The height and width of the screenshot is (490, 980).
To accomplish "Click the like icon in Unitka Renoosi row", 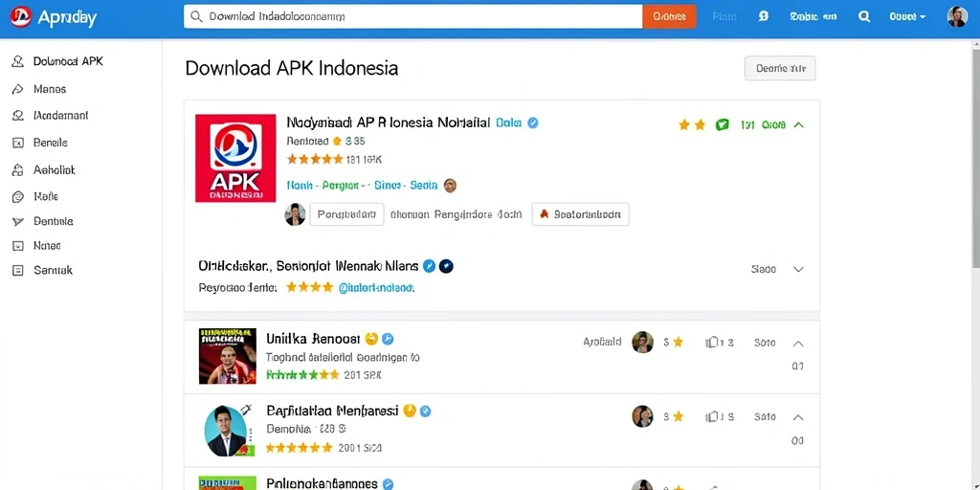I will coord(711,342).
